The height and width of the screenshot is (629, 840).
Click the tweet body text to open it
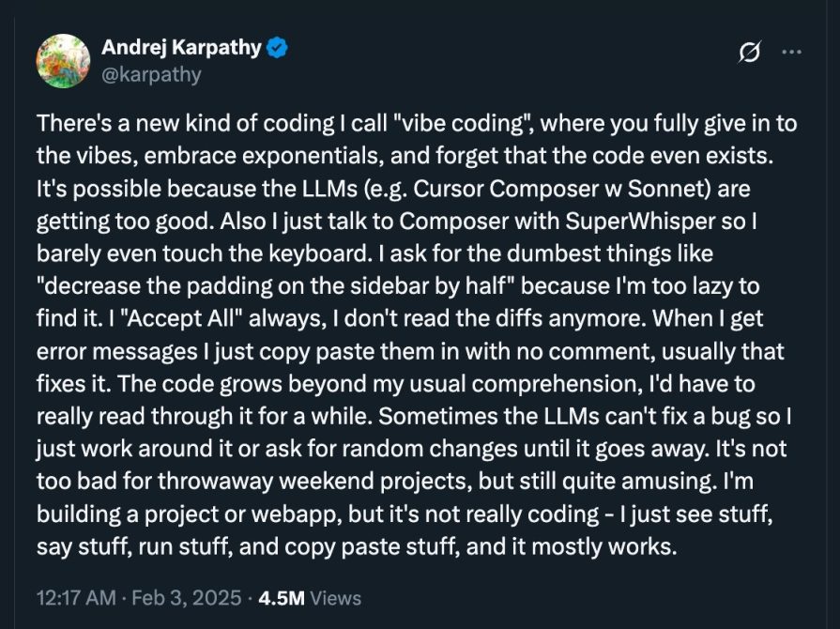[413, 329]
